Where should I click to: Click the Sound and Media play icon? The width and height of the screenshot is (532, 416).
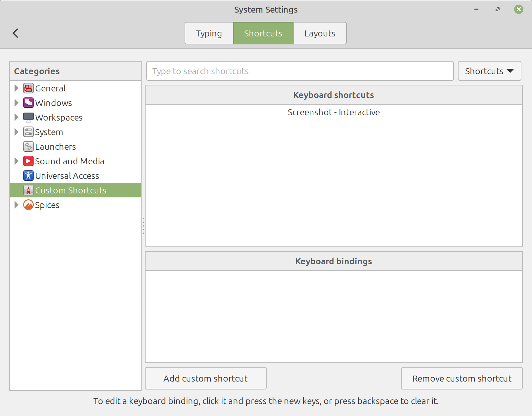(x=28, y=161)
